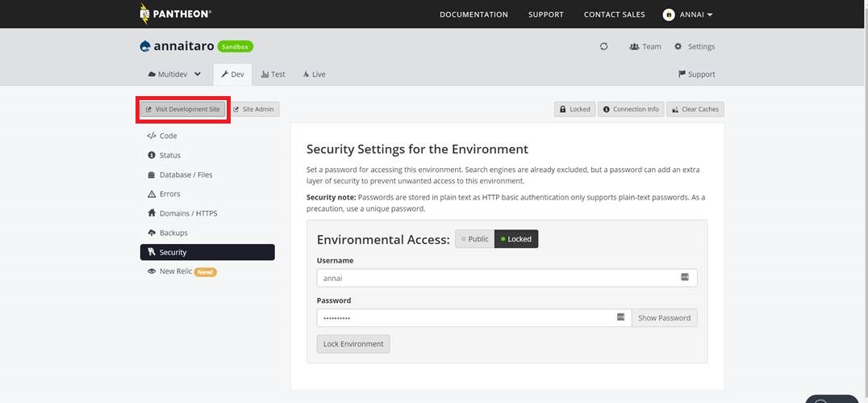The height and width of the screenshot is (403, 868).
Task: Click the Security Settings for the Environment heading
Action: [417, 149]
